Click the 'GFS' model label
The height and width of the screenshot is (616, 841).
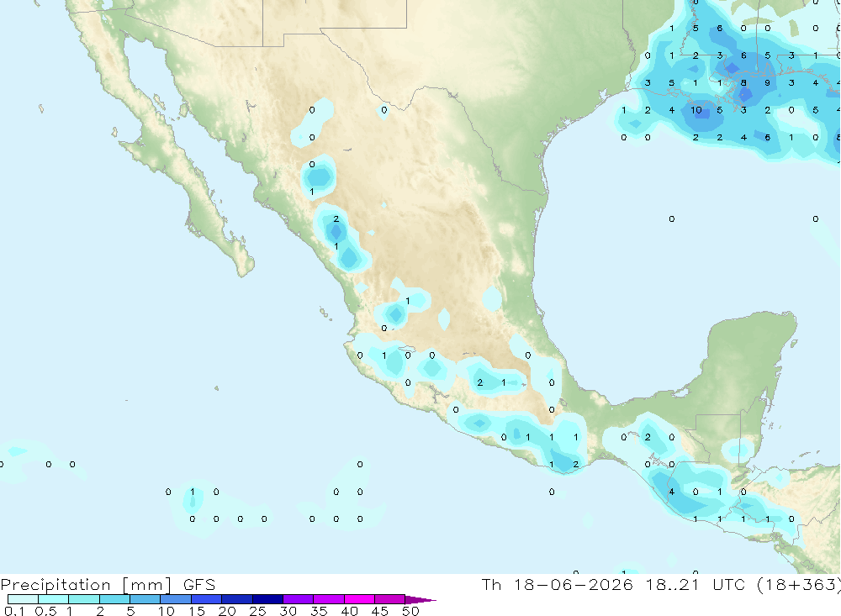(x=199, y=585)
